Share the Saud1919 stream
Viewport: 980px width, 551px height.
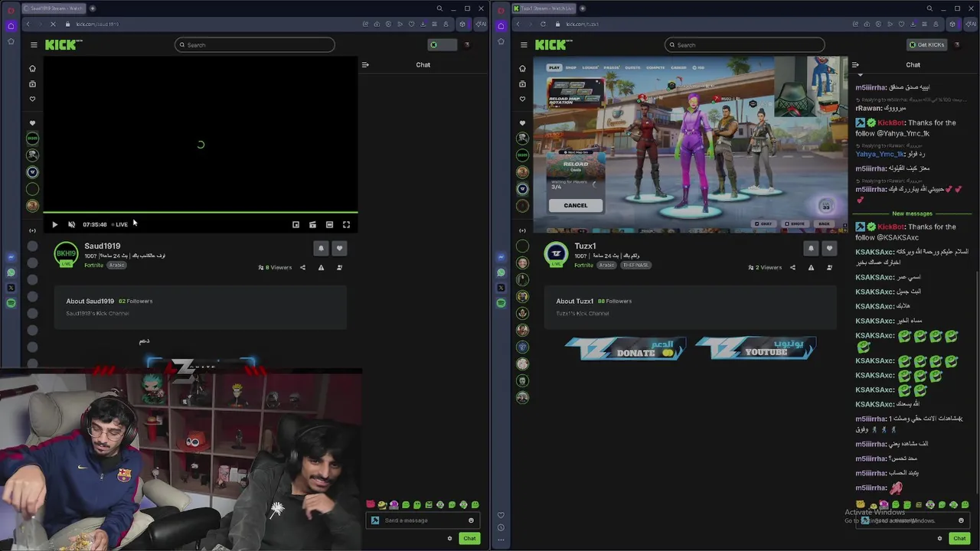click(302, 267)
